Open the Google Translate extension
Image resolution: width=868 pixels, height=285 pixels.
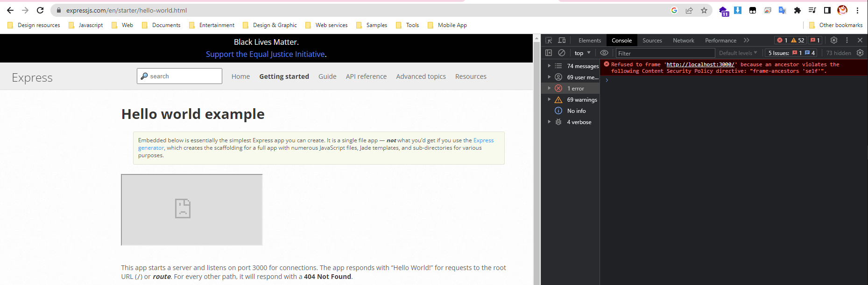pos(783,10)
